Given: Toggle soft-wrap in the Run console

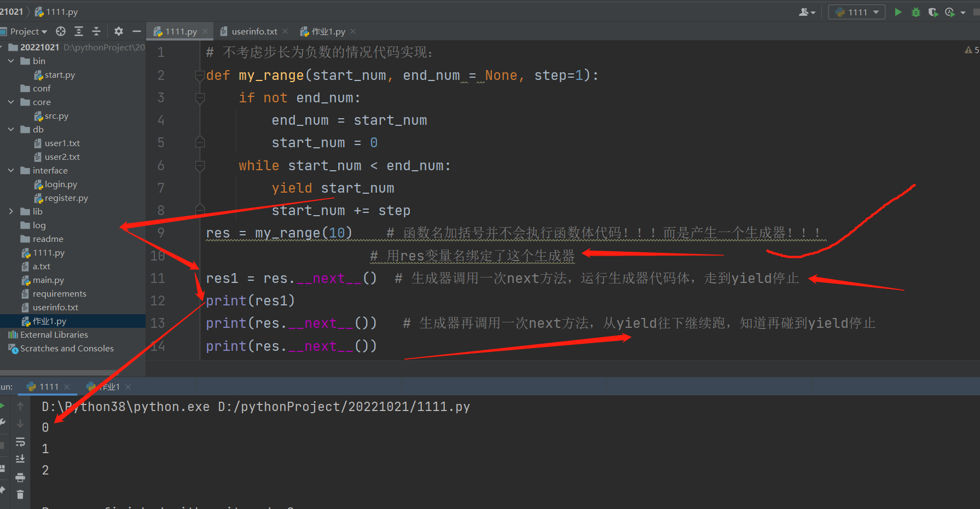Looking at the screenshot, I should (20, 442).
